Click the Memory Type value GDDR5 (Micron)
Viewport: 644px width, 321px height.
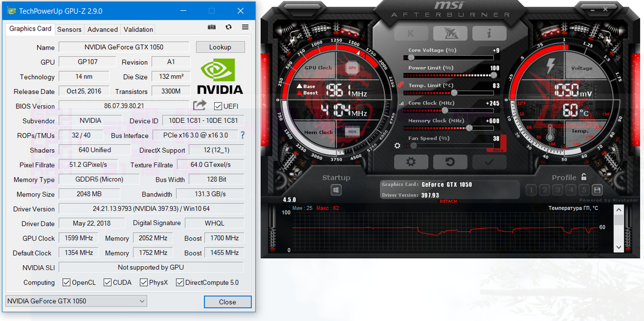coord(99,179)
